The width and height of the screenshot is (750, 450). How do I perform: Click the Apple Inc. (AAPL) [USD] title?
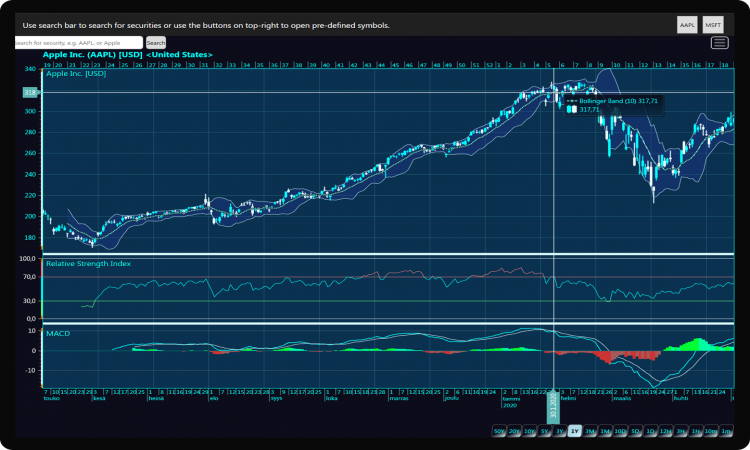point(92,55)
